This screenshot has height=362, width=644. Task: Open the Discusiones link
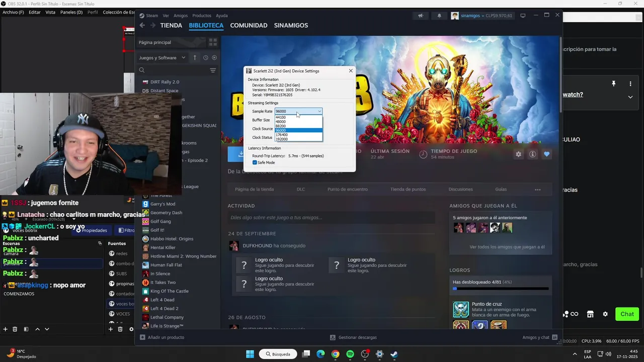pos(460,190)
